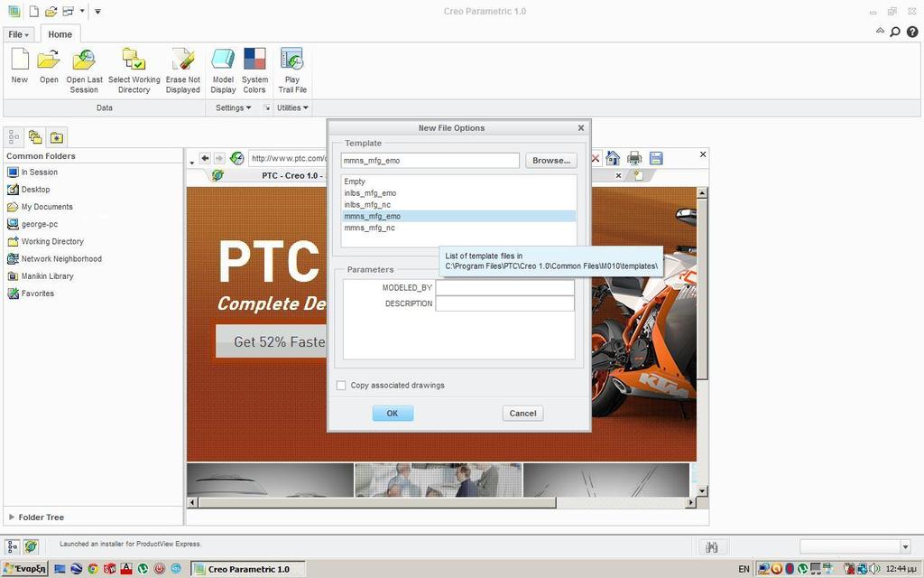Click the Creo Parametric 1.0 taskbar button
The image size is (924, 578).
[248, 569]
